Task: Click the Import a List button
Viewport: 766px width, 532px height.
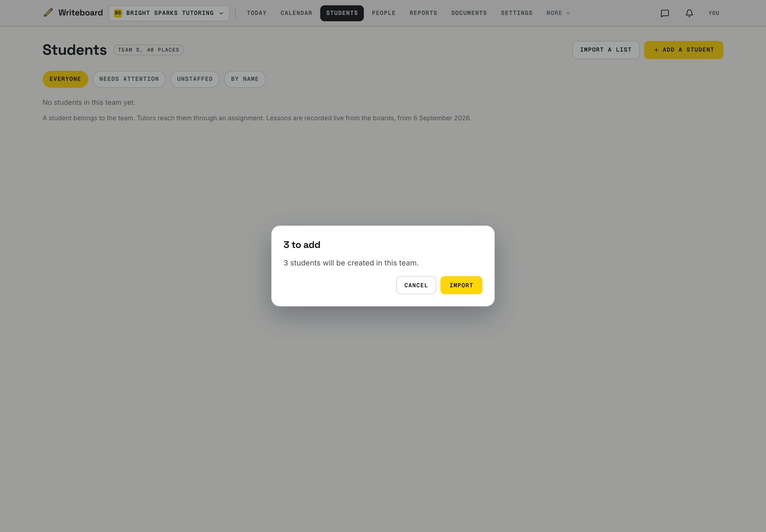Action: (x=606, y=50)
